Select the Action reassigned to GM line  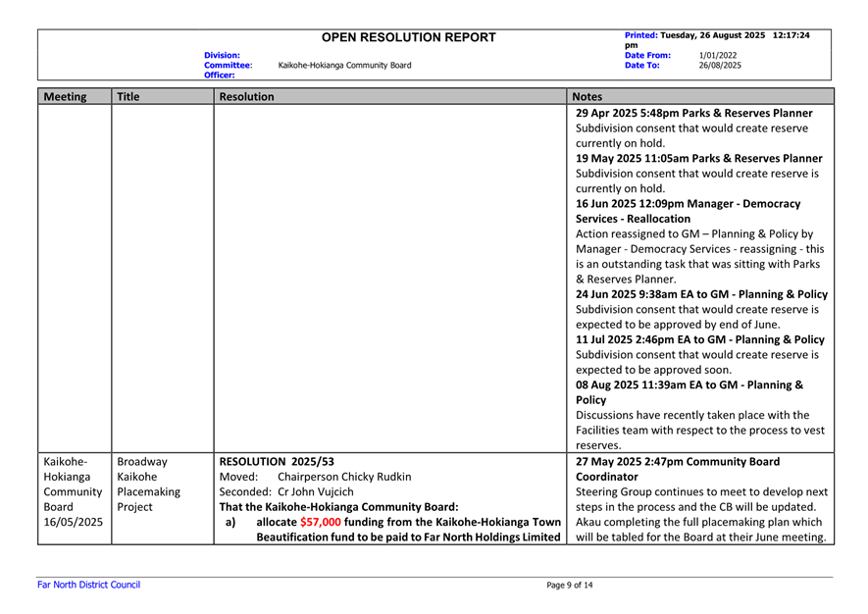coord(694,233)
